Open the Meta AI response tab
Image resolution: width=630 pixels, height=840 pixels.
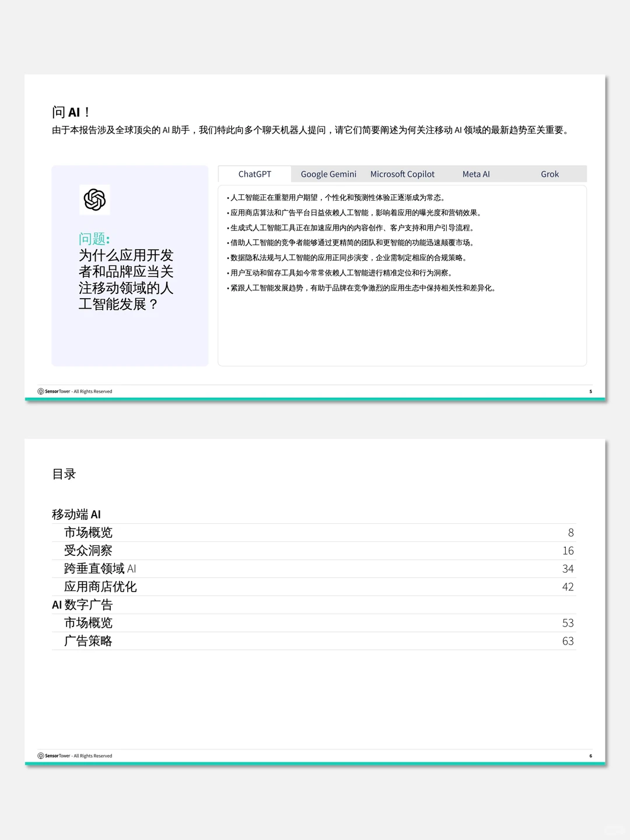pos(475,174)
